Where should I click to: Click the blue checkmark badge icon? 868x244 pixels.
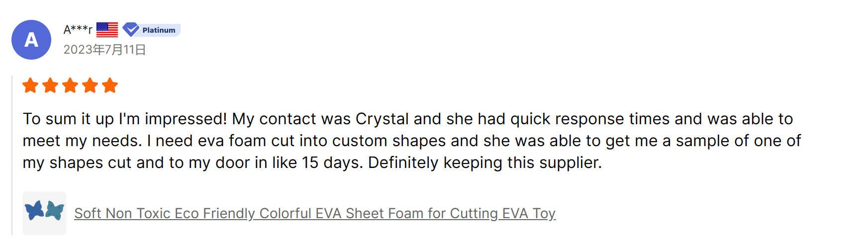131,30
